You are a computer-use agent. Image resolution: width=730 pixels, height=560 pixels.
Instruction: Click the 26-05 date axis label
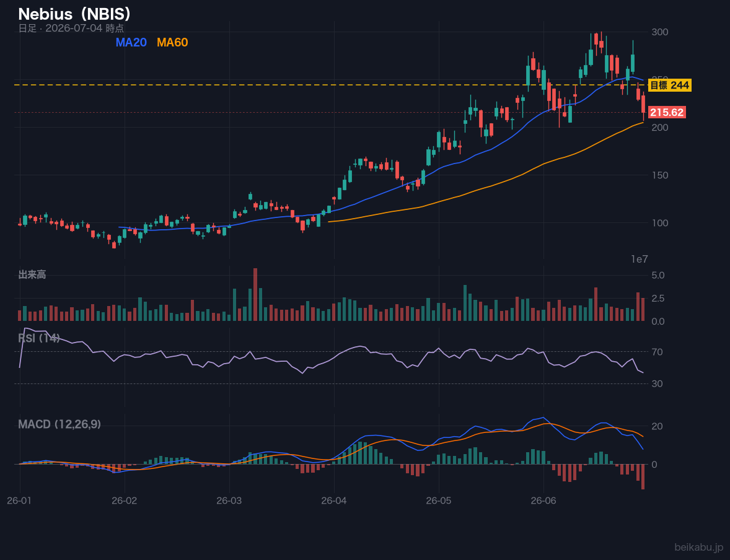pyautogui.click(x=439, y=501)
